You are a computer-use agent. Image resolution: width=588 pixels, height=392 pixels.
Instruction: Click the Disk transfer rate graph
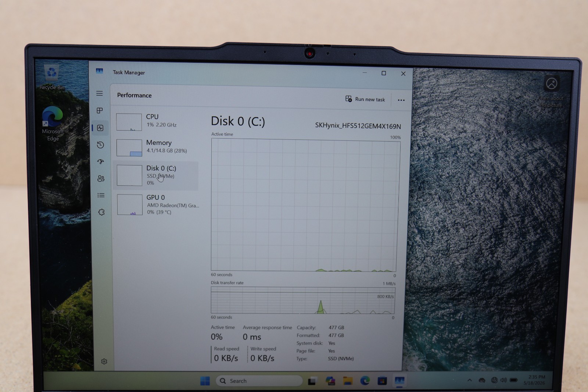[x=303, y=300]
